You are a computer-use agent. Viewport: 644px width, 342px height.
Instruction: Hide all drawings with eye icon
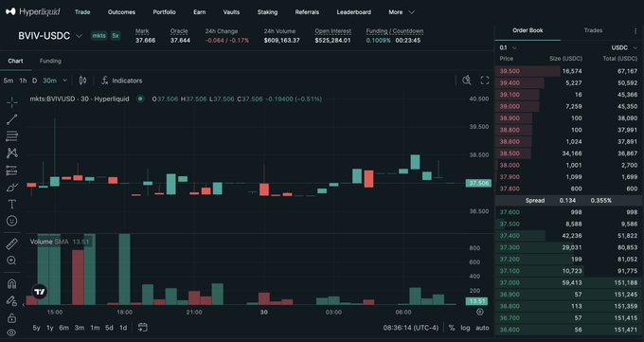point(12,333)
